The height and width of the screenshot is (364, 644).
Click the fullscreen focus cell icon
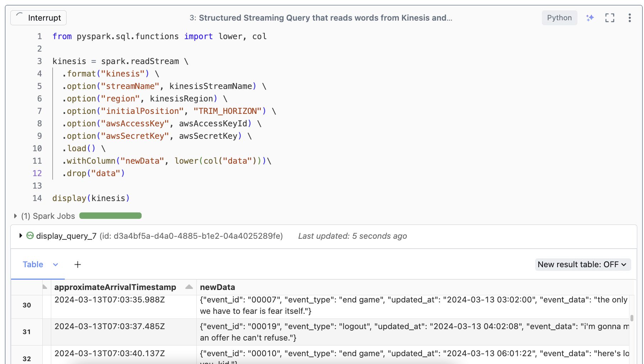coord(609,18)
